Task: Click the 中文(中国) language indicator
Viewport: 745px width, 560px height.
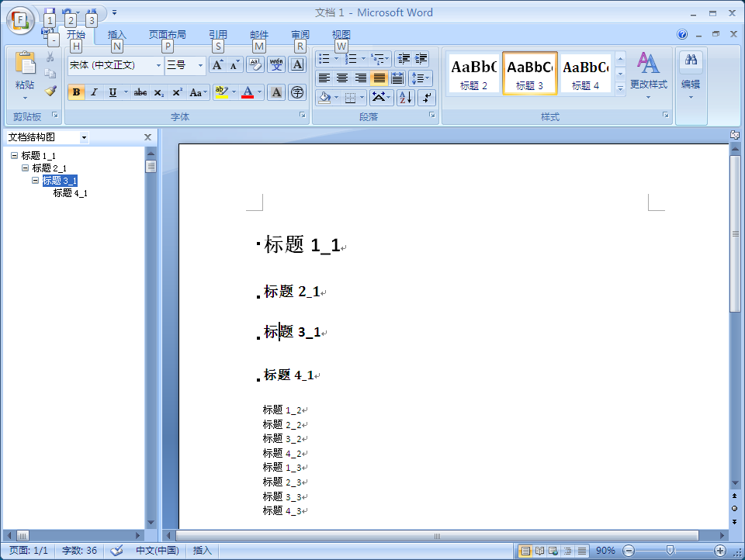Action: tap(158, 551)
